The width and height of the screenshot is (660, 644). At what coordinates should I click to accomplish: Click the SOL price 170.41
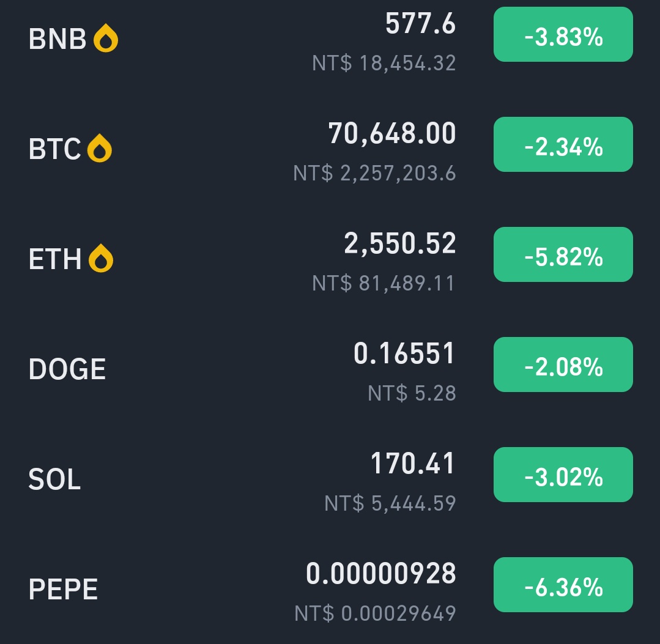(x=413, y=463)
